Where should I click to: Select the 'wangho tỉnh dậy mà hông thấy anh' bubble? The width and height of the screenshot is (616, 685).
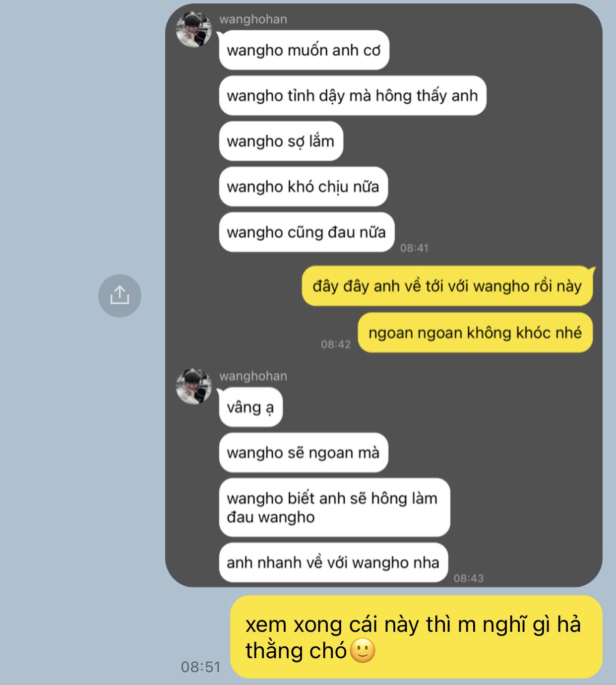[x=353, y=96]
